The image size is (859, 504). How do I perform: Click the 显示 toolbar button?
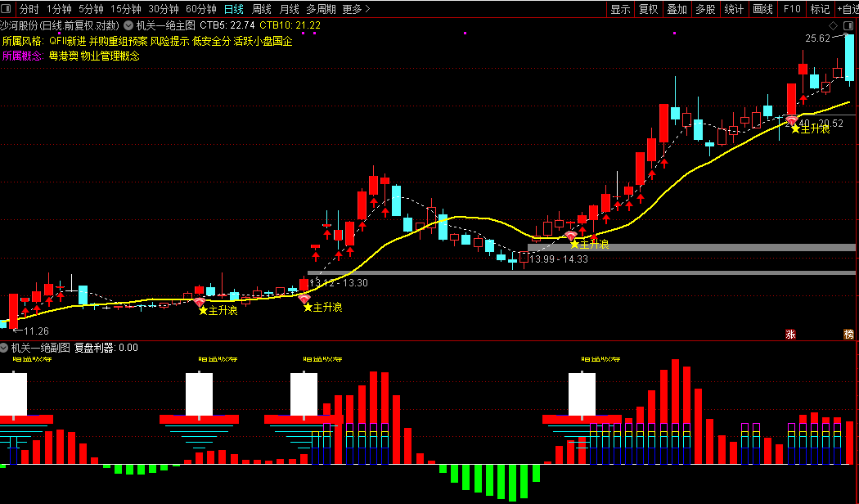point(621,9)
